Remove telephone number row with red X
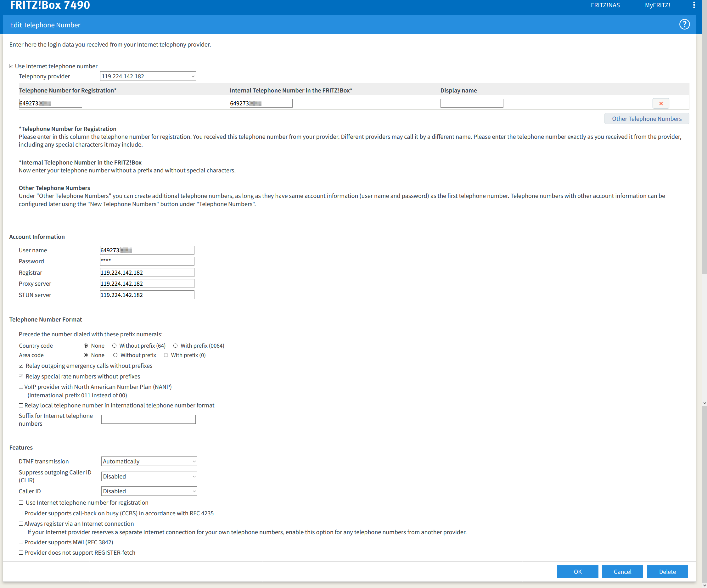Image resolution: width=707 pixels, height=588 pixels. [660, 103]
